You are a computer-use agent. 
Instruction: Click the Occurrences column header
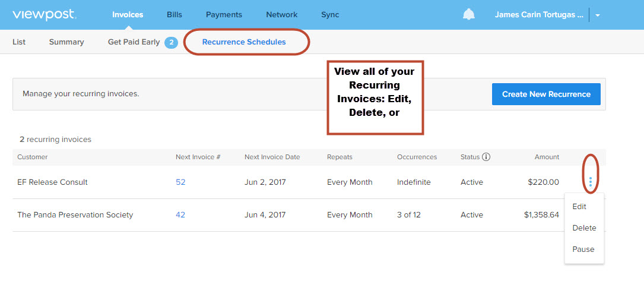[417, 157]
